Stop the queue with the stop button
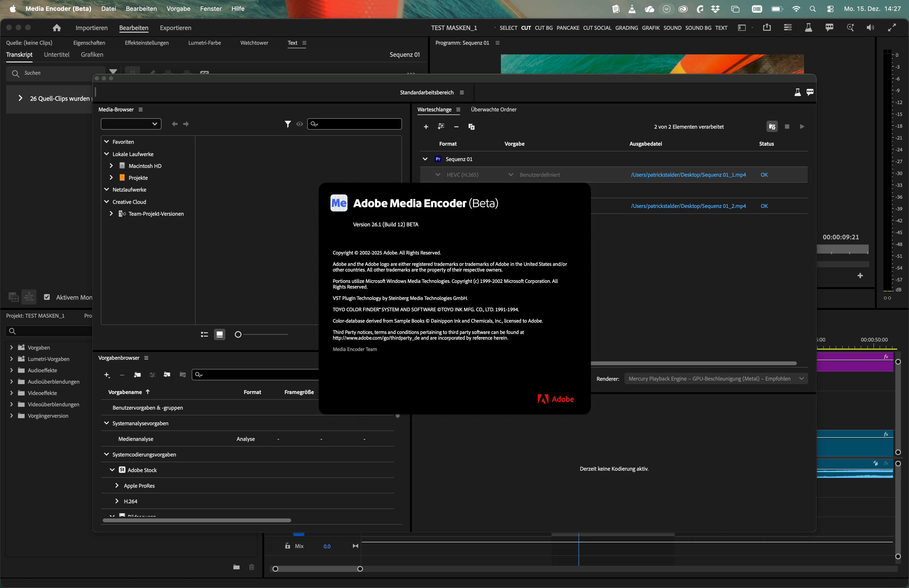Viewport: 909px width, 588px height. pos(787,127)
